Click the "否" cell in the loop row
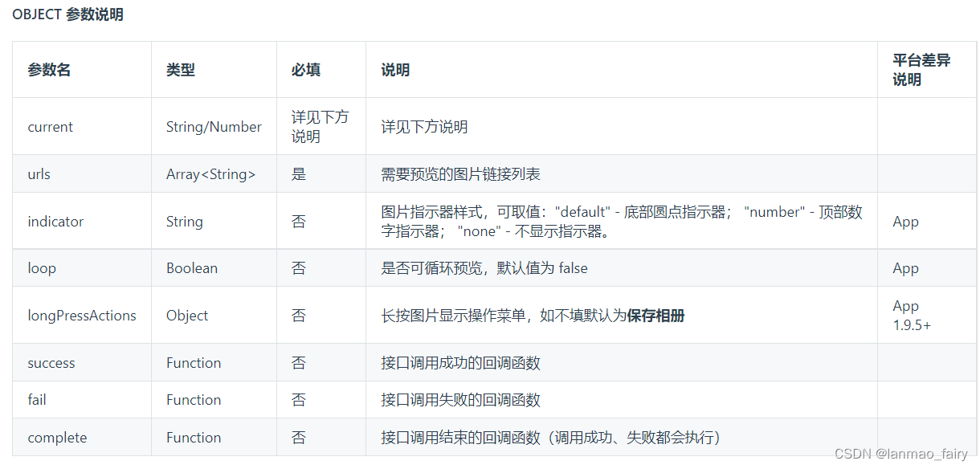 [x=299, y=268]
